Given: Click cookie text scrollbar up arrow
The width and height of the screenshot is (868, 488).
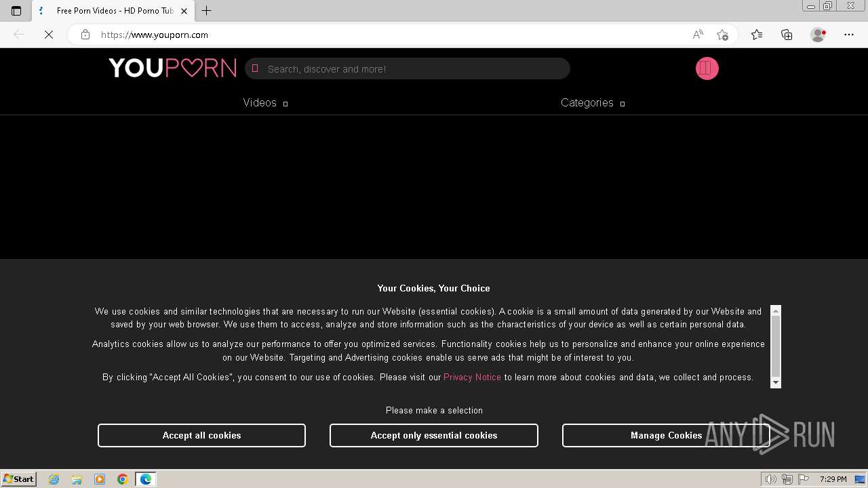Looking at the screenshot, I should (776, 310).
